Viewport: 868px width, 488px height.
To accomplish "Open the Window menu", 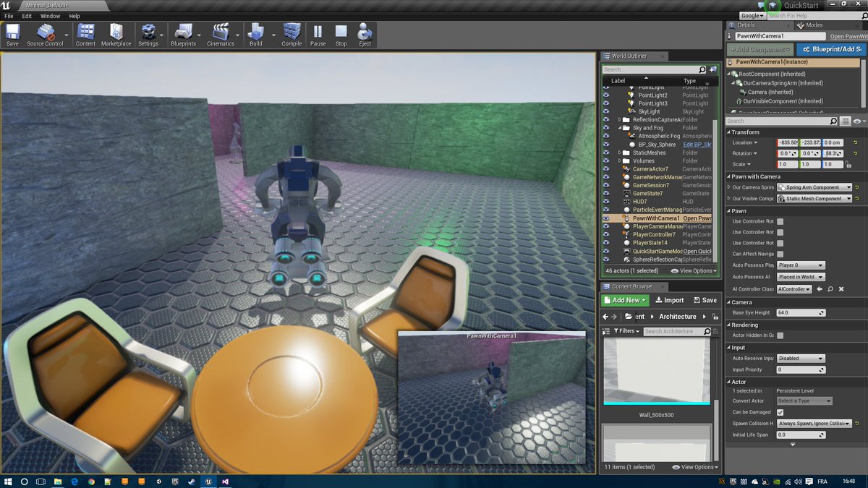I will coord(51,16).
